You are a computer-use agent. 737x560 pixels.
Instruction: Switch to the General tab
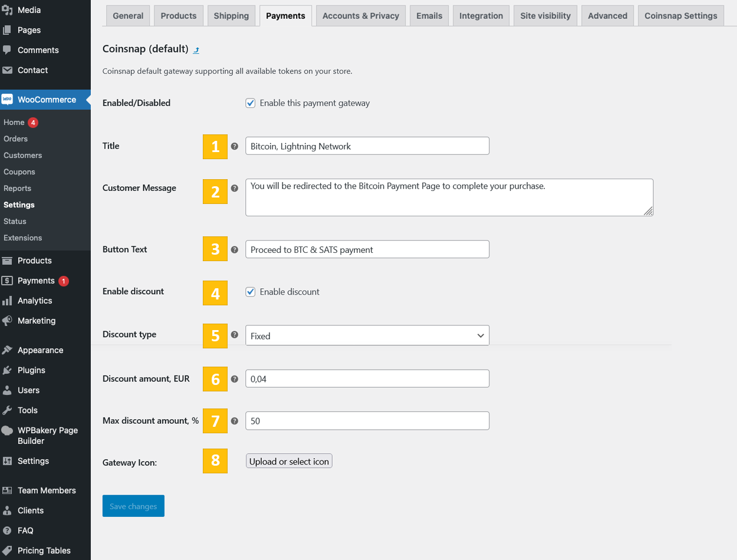[128, 16]
